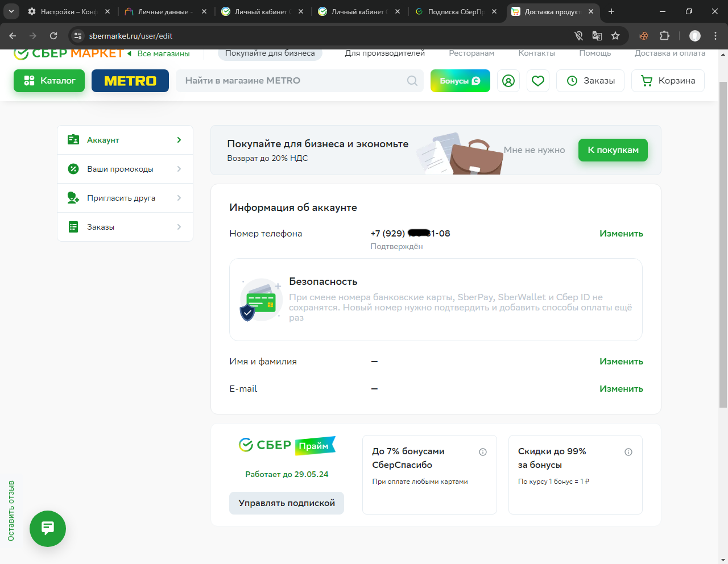
Task: Open the chat support bubble
Action: coord(48,529)
